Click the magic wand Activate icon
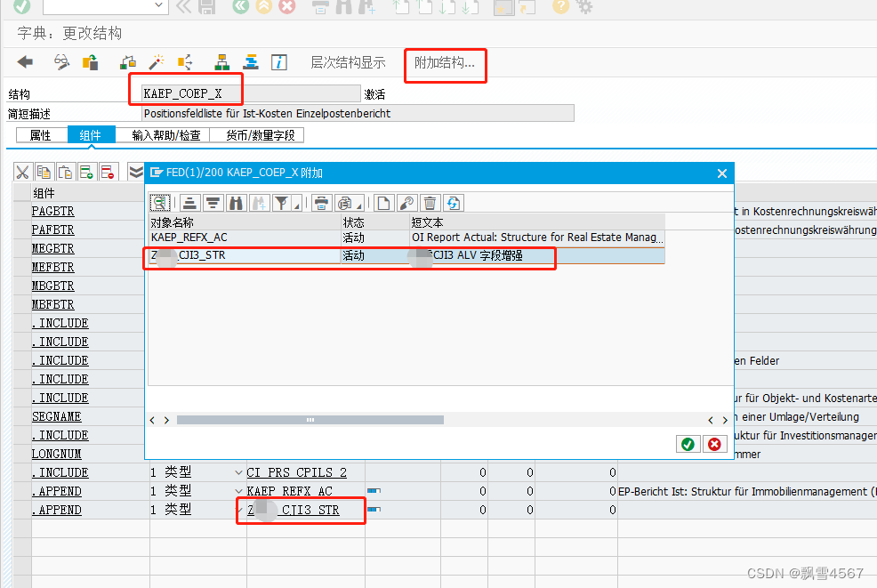 point(157,62)
